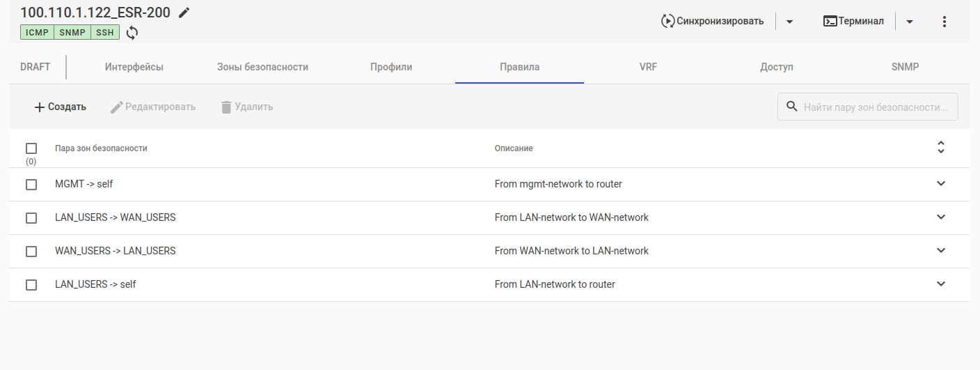Click the refresh status icon near SSH badge
The height and width of the screenshot is (370, 980).
tap(132, 32)
